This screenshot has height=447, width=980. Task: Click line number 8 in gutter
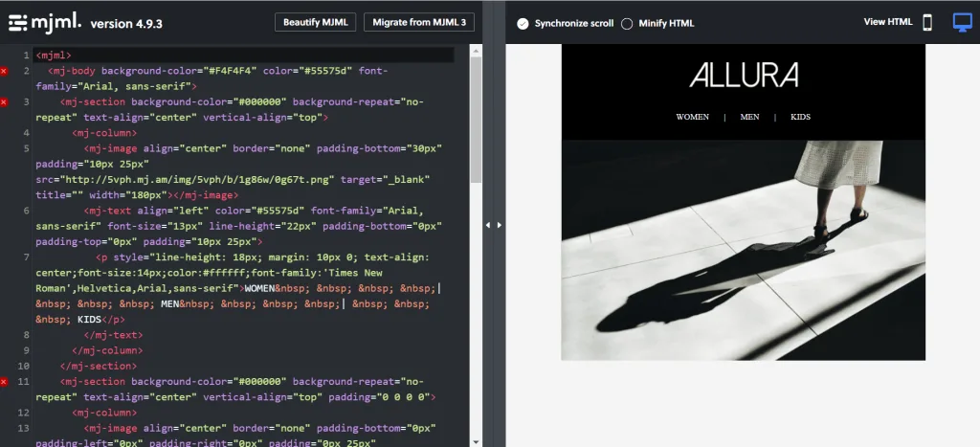[26, 335]
